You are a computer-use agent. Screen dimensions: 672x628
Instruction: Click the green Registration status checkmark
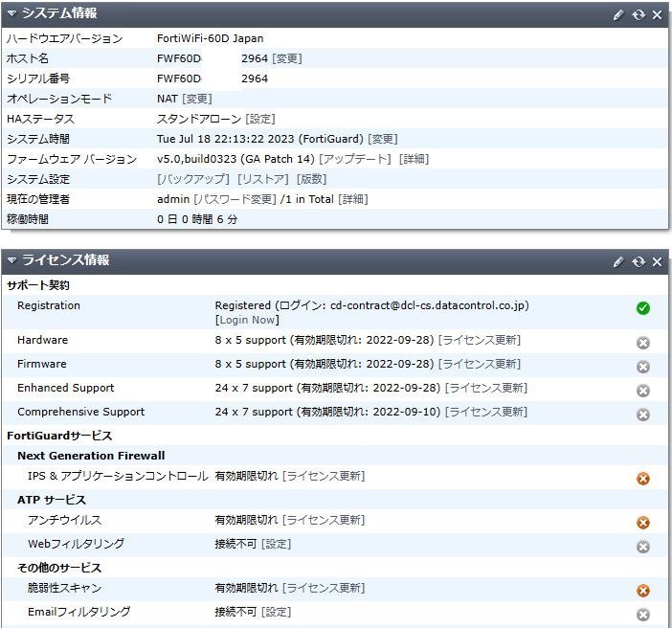click(x=643, y=308)
